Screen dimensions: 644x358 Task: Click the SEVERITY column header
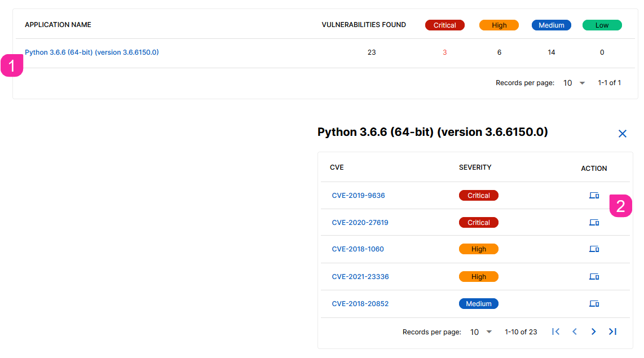(x=475, y=167)
